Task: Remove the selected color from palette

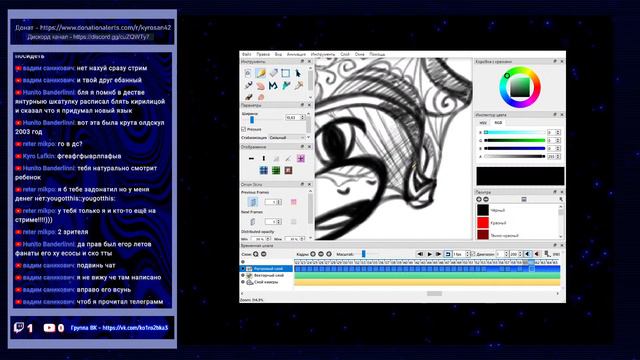Action: (x=486, y=199)
